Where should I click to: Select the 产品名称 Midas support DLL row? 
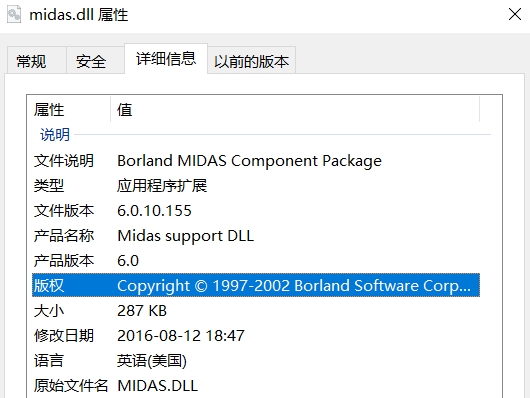coord(256,236)
